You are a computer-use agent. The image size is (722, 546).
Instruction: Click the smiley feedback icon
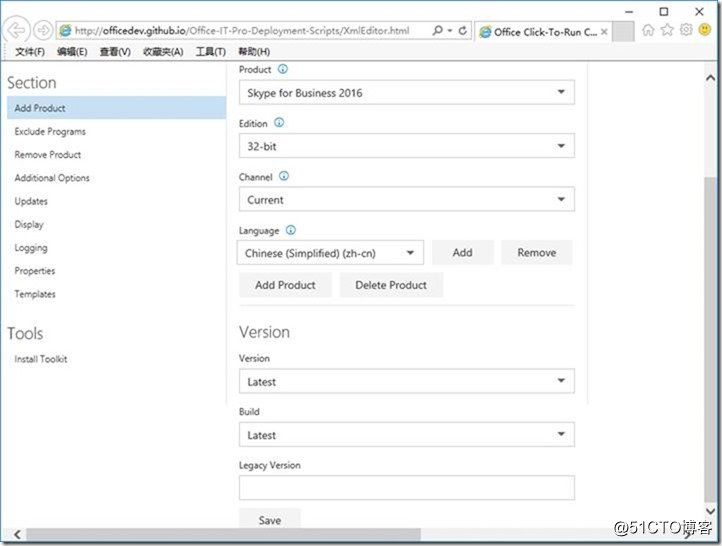[x=705, y=30]
